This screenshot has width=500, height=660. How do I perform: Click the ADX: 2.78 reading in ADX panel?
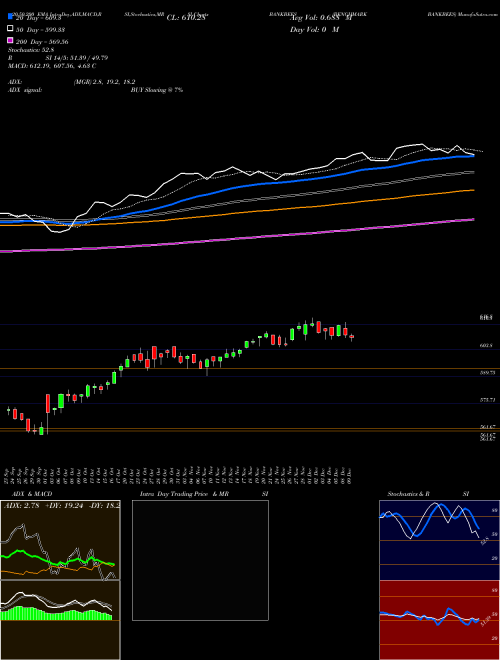tap(21, 506)
